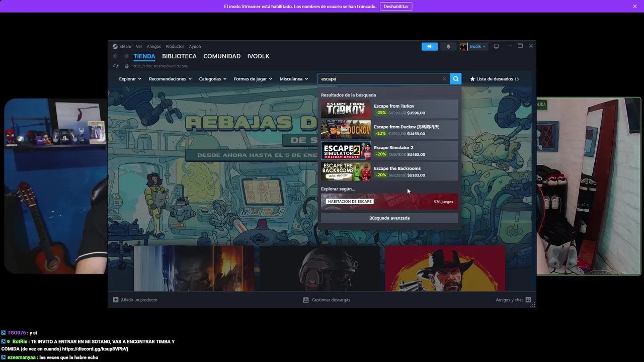
Task: Click the Añadir un producto link
Action: 139,300
